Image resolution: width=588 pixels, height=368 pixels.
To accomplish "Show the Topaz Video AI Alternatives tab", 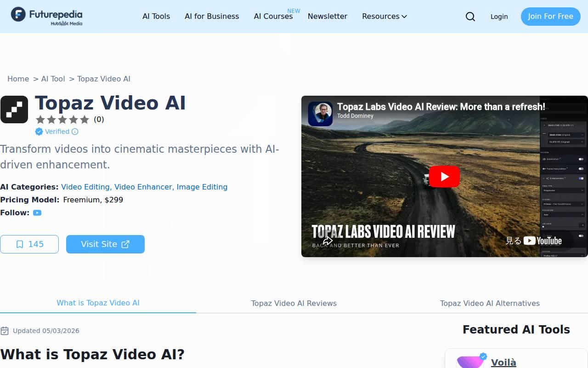I will pos(490,303).
